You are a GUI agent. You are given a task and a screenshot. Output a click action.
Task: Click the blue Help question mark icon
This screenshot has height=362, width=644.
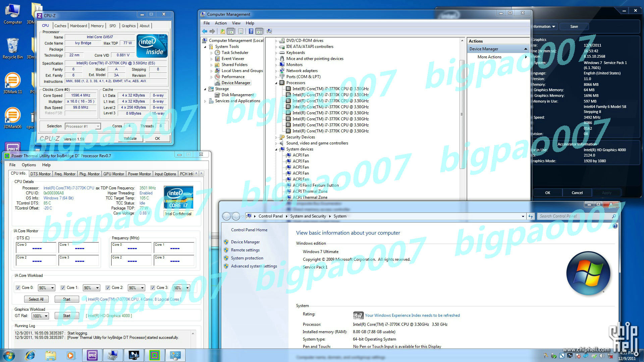tap(251, 31)
